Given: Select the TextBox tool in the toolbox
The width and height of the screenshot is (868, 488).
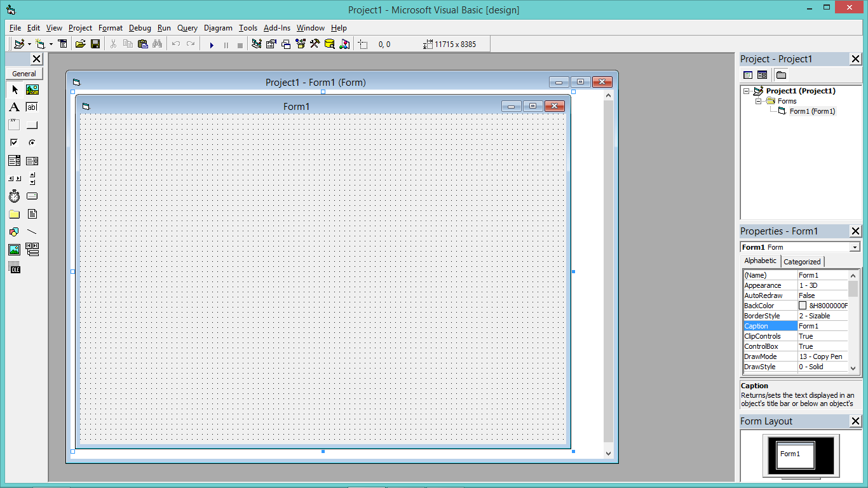Looking at the screenshot, I should pos(32,107).
